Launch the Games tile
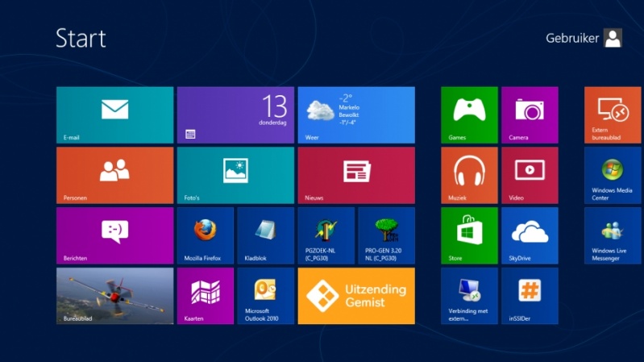Viewport: 644px width, 362px height. point(469,115)
